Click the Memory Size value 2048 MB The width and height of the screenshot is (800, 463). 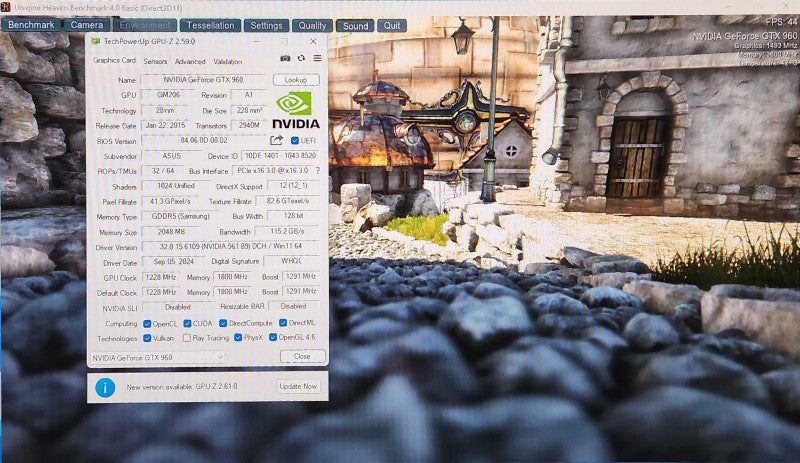171,231
